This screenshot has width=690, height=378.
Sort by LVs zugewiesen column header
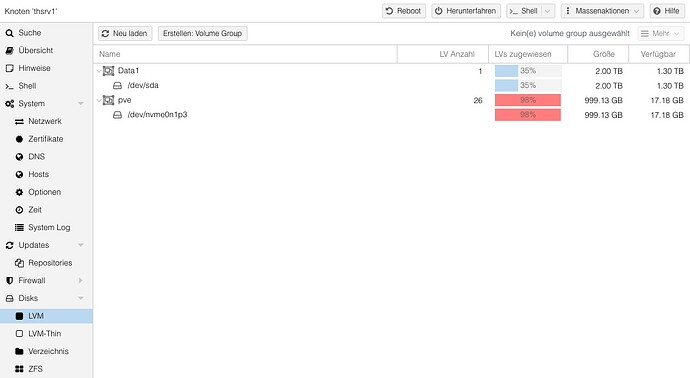(x=528, y=54)
